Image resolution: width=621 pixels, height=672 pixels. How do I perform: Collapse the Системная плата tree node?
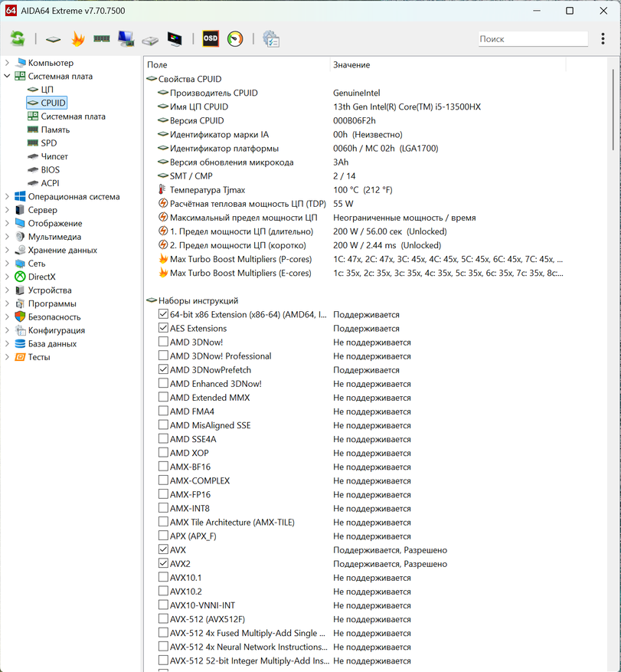coord(8,77)
